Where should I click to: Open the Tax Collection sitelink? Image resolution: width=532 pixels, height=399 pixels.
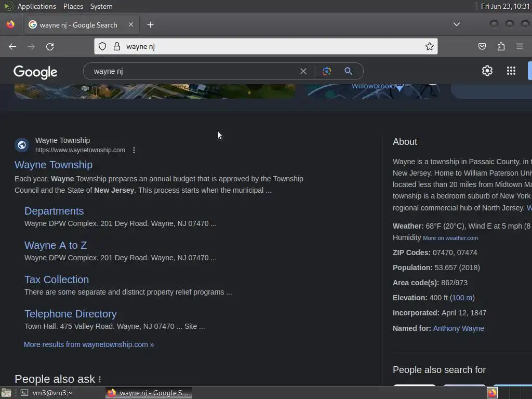tap(57, 280)
